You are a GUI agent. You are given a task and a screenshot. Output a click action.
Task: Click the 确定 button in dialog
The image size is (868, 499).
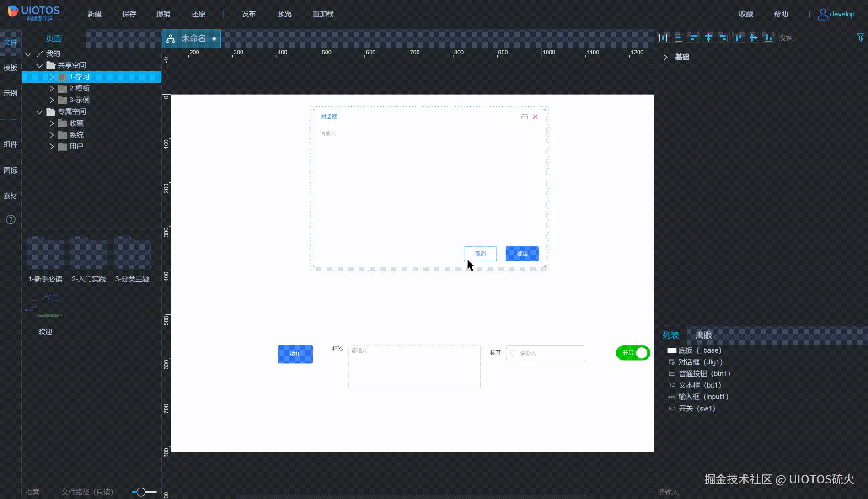point(522,254)
